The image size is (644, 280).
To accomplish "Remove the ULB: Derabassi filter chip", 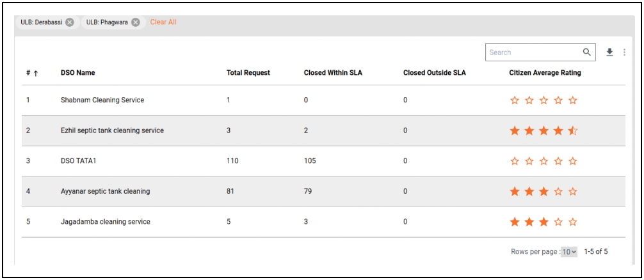I will click(x=70, y=22).
